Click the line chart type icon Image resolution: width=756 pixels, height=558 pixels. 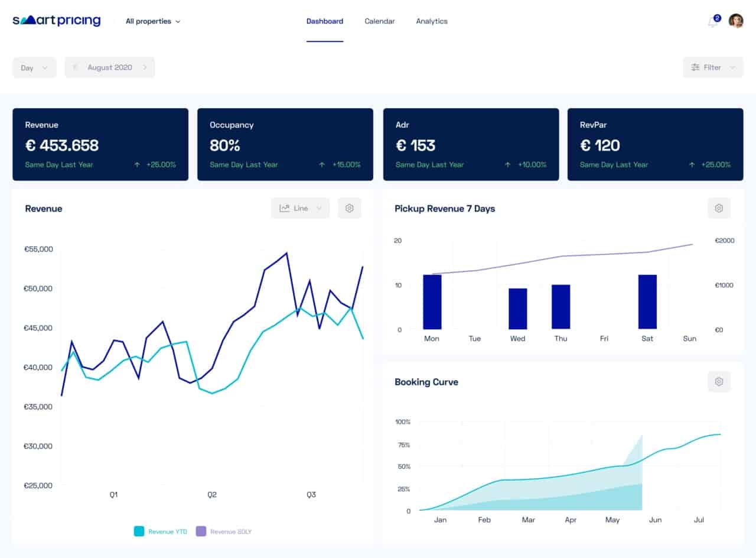285,208
